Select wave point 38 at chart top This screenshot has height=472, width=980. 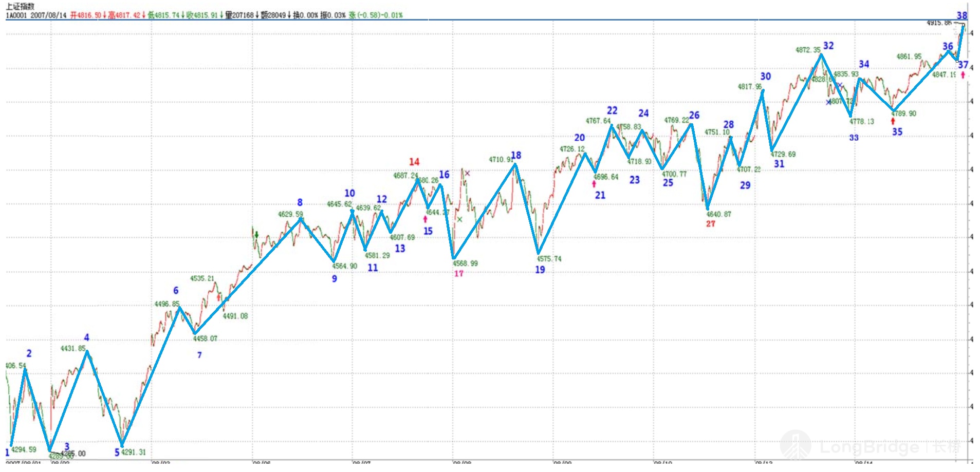point(961,16)
